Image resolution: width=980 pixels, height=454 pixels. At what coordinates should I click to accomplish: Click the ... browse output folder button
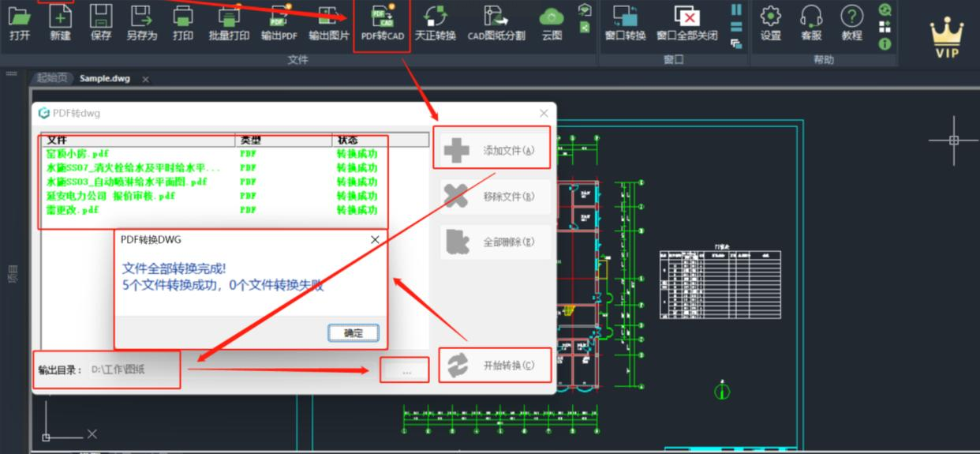406,370
